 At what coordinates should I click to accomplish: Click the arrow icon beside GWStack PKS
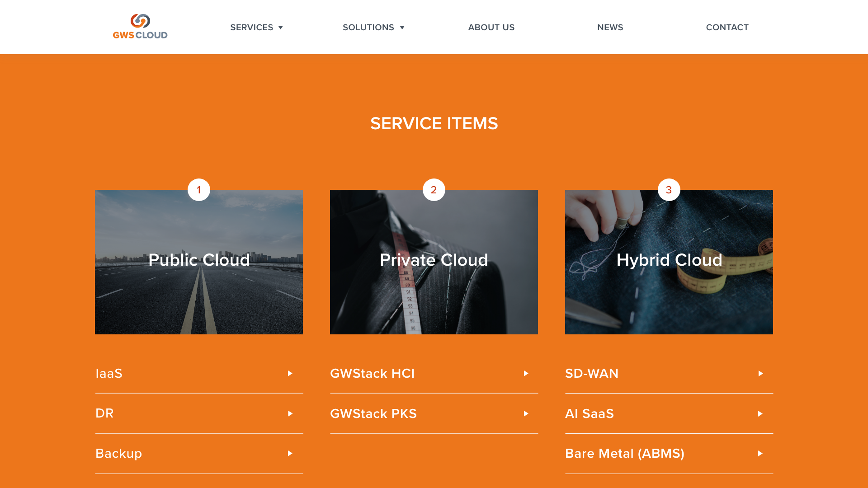point(526,414)
